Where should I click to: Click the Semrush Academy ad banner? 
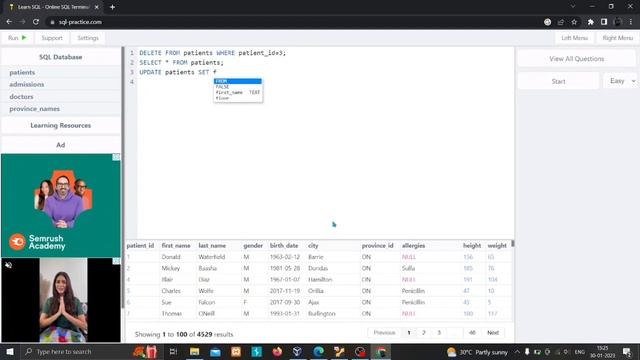point(60,205)
